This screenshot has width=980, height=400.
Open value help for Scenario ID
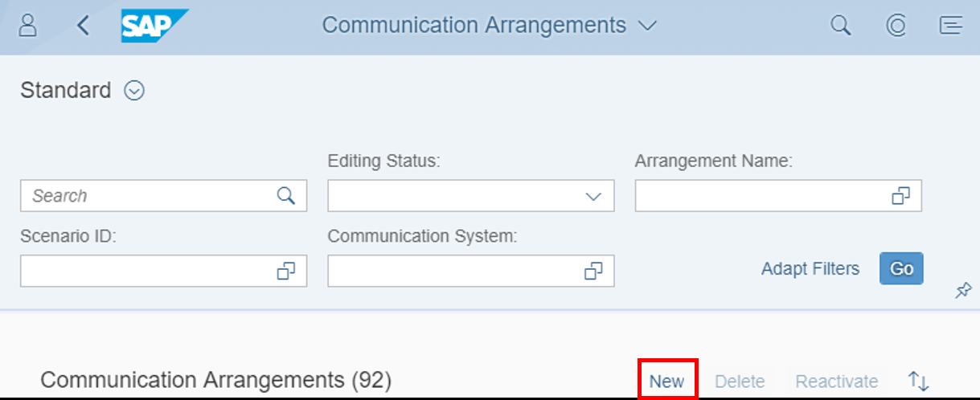pyautogui.click(x=285, y=271)
